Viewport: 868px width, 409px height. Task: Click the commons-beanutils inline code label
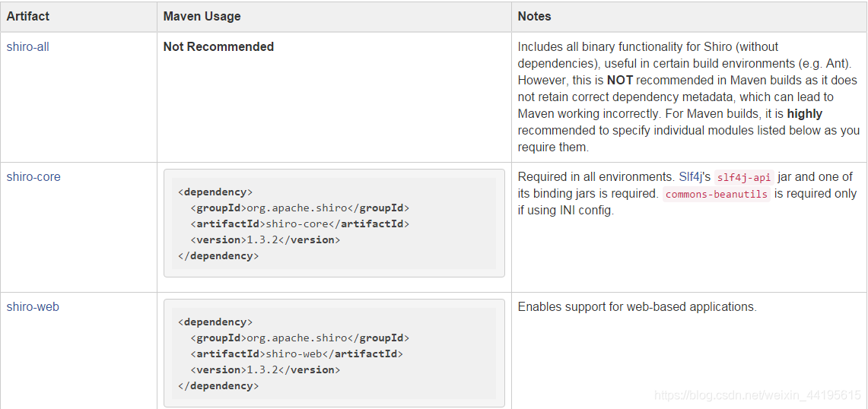click(x=717, y=195)
